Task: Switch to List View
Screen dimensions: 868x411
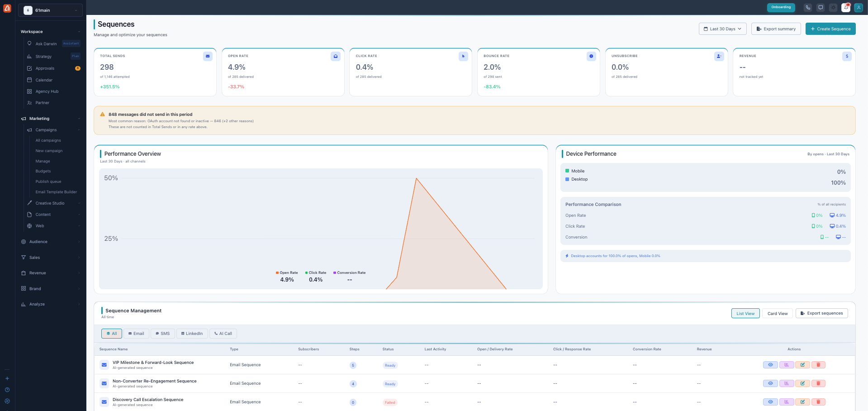Action: 745,313
